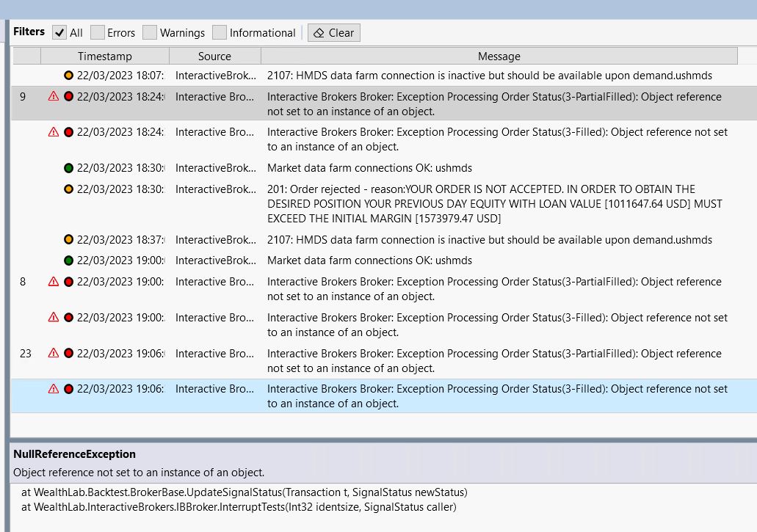Image resolution: width=757 pixels, height=532 pixels.
Task: Enable the Errors filter checkbox
Action: (x=98, y=32)
